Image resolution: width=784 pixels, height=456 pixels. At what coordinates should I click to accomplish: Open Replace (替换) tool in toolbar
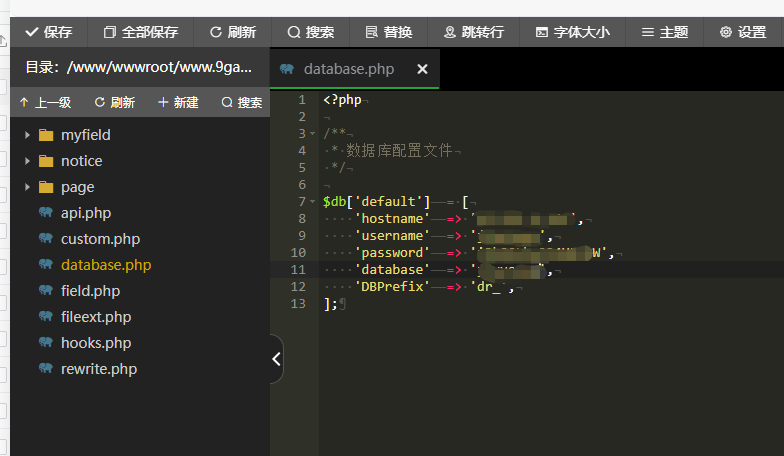pos(388,32)
